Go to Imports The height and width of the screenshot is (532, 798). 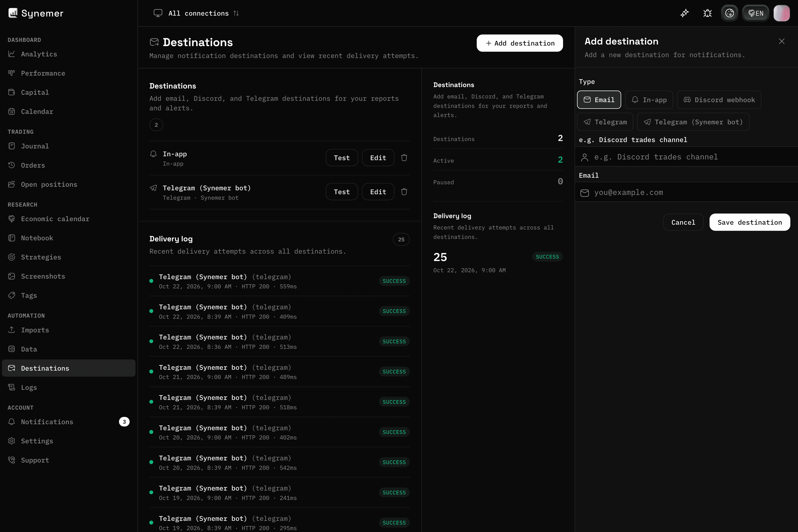coord(69,330)
